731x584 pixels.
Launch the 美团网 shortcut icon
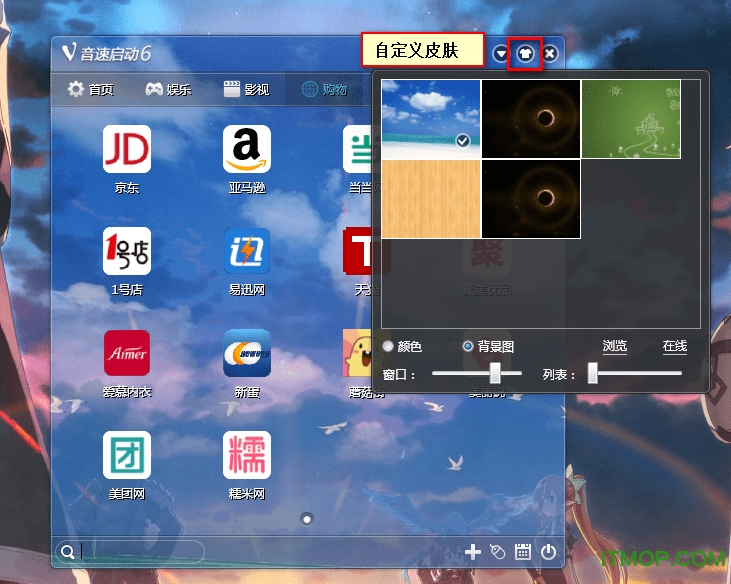click(127, 455)
